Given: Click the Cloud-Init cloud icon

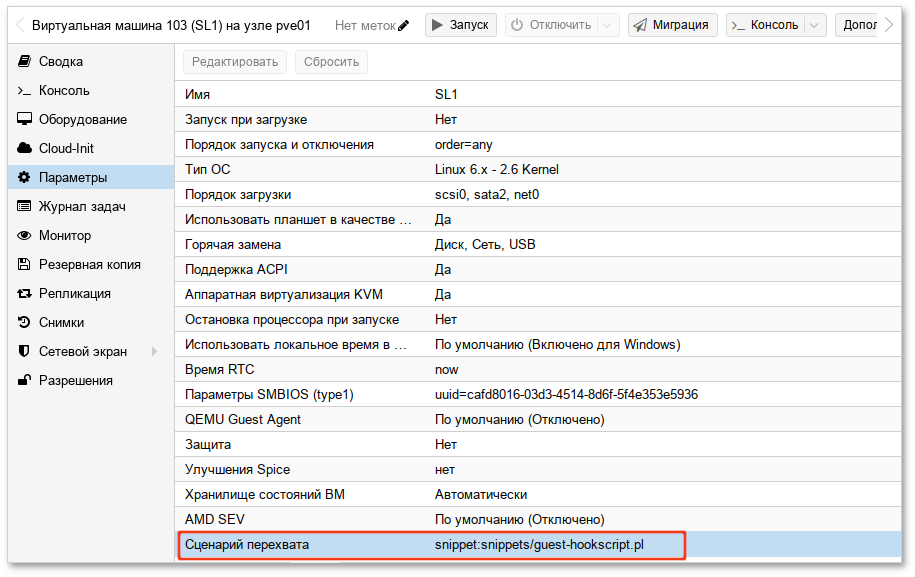Looking at the screenshot, I should 25,149.
